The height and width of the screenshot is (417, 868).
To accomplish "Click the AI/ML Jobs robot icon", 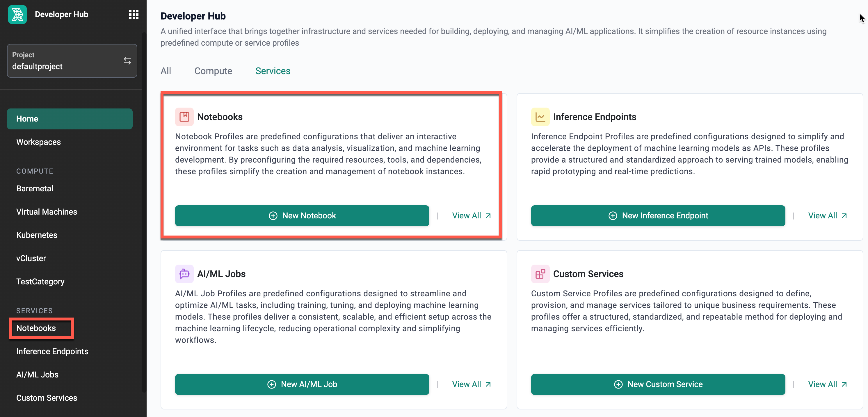I will coord(184,274).
